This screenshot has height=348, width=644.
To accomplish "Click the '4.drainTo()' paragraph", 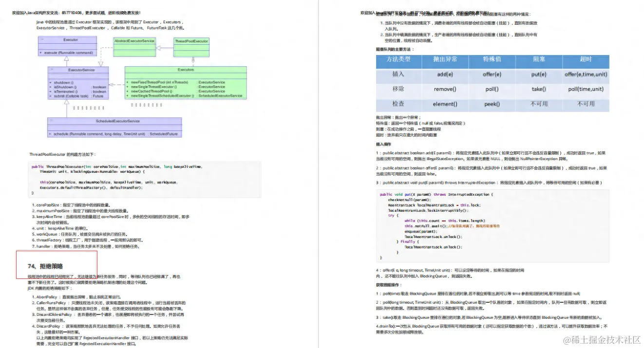I will [x=492, y=329].
